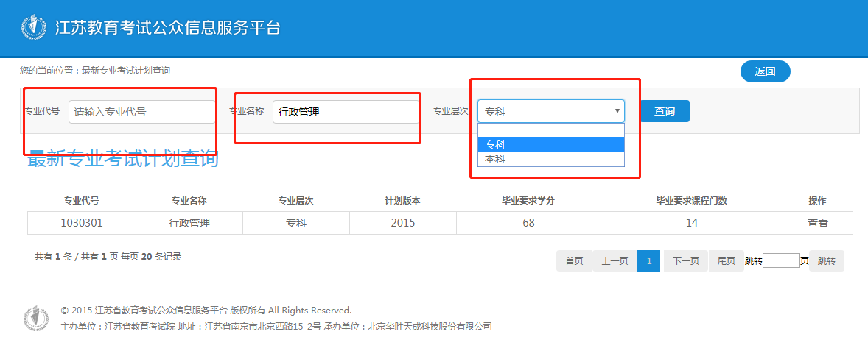Click the 跳转 go button

(x=827, y=261)
